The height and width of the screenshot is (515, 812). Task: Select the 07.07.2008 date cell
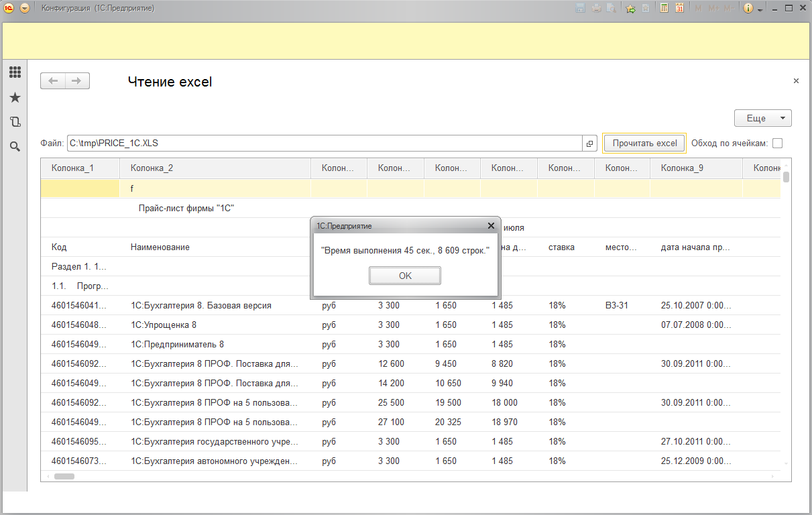[696, 325]
